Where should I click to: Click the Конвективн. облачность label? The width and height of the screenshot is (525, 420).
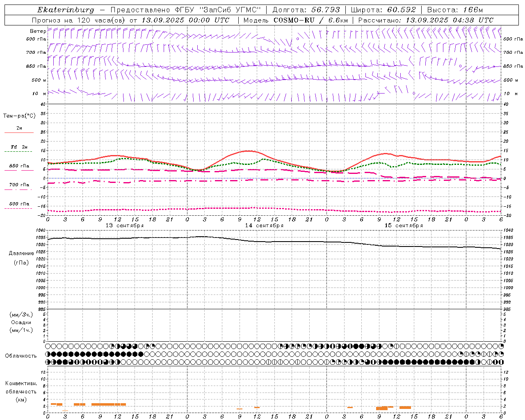21,391
